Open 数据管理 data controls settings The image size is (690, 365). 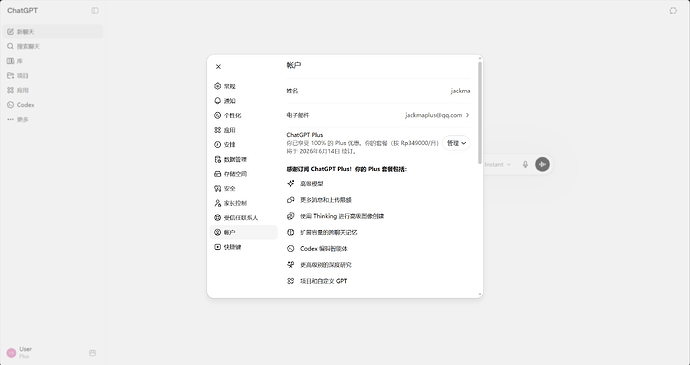coord(243,159)
